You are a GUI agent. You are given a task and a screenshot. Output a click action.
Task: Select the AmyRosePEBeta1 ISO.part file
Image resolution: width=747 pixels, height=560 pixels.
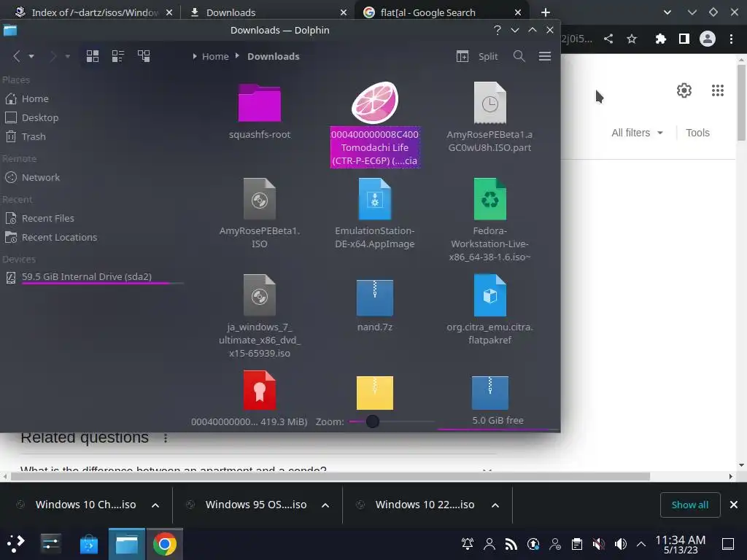click(489, 117)
